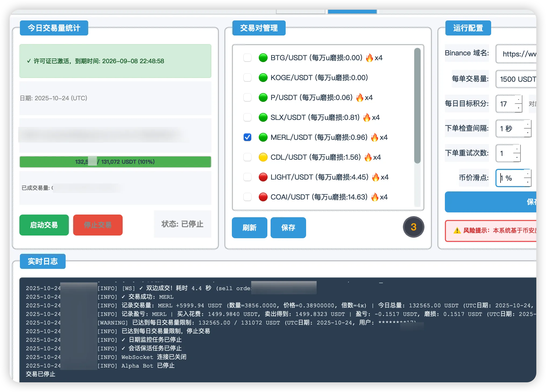Click the fire icon next to MERL/USDT
This screenshot has width=546, height=392.
pyautogui.click(x=374, y=137)
